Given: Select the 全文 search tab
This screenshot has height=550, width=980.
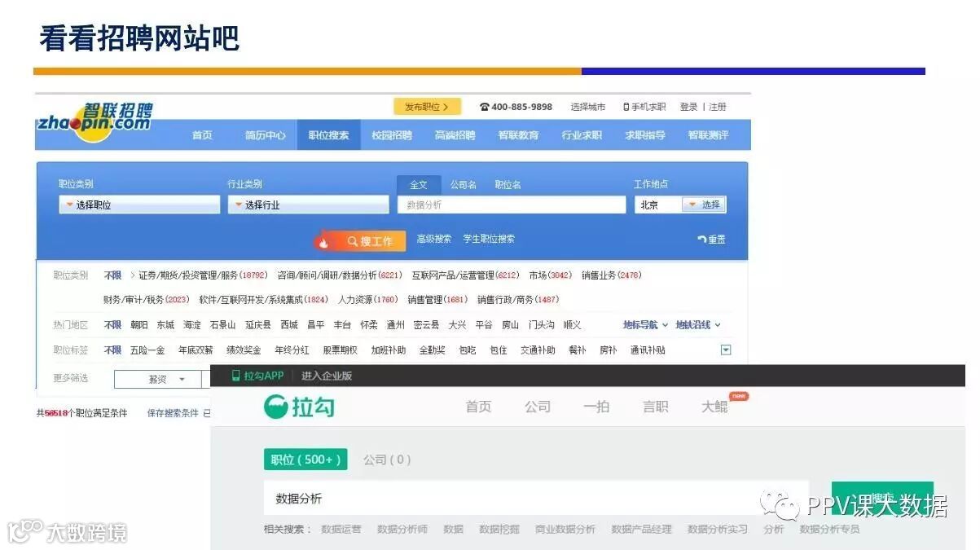Looking at the screenshot, I should tap(419, 185).
